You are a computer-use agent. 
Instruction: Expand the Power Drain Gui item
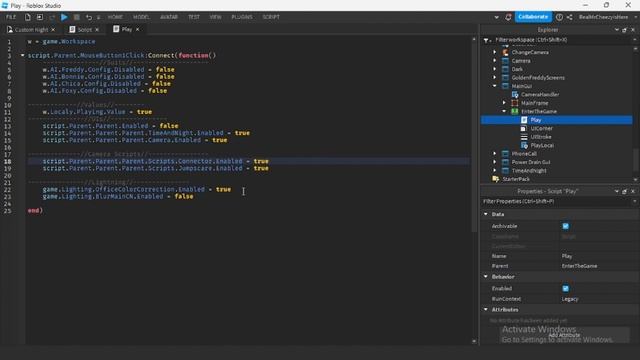click(x=495, y=162)
